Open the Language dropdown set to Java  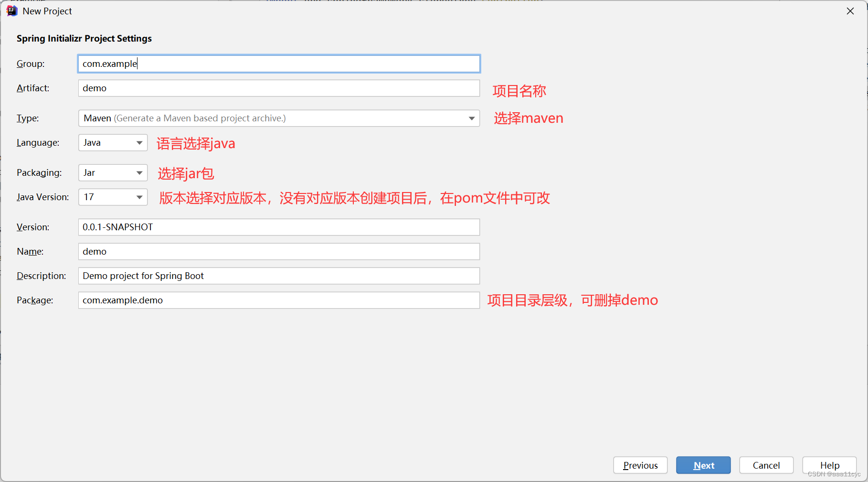point(113,142)
